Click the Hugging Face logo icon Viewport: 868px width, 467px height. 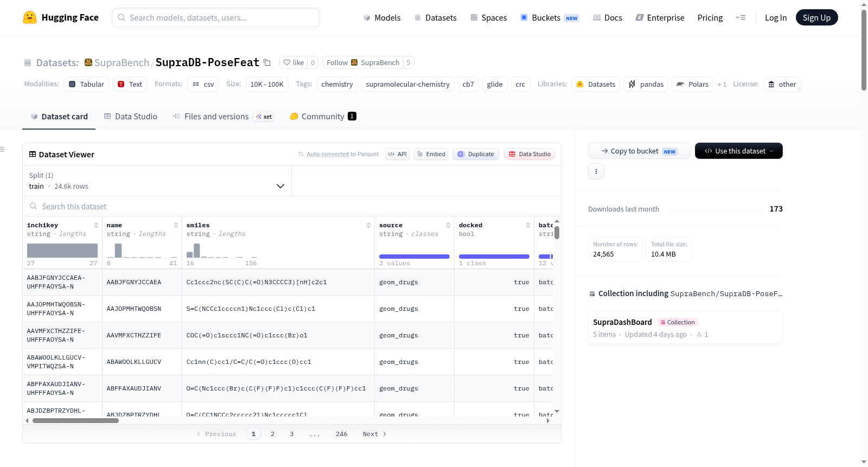point(30,17)
